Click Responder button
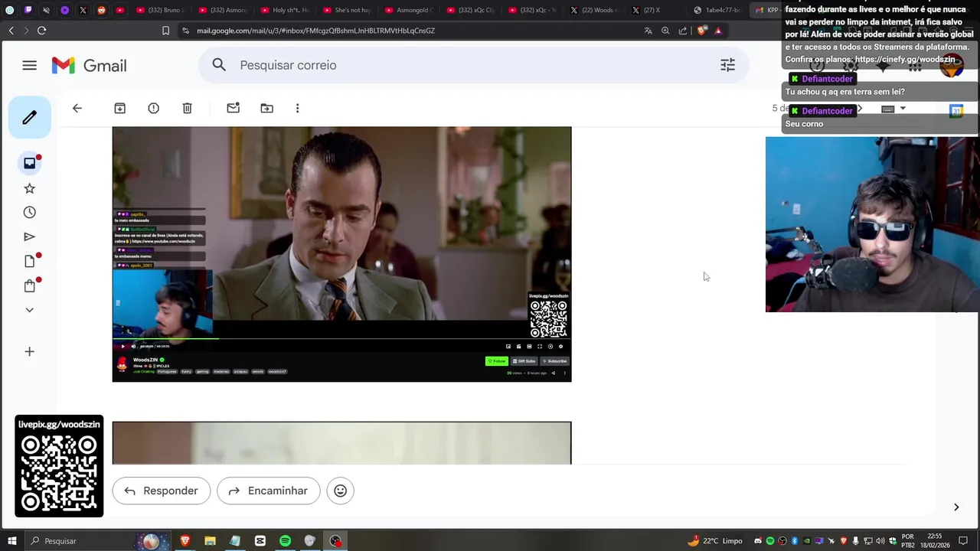 pos(161,491)
